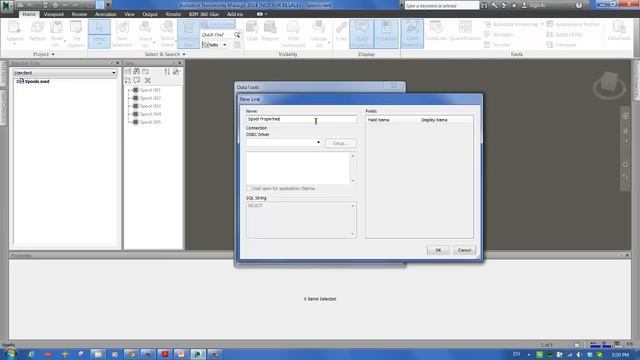Click the SQL String text area
Image resolution: width=640 pixels, height=360 pixels.
[301, 220]
